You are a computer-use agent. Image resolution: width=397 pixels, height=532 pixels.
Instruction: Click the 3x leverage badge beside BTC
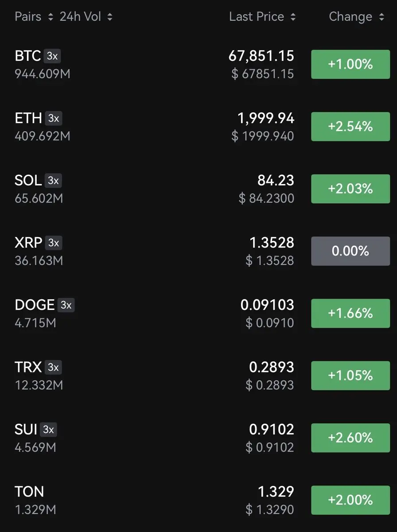52,56
